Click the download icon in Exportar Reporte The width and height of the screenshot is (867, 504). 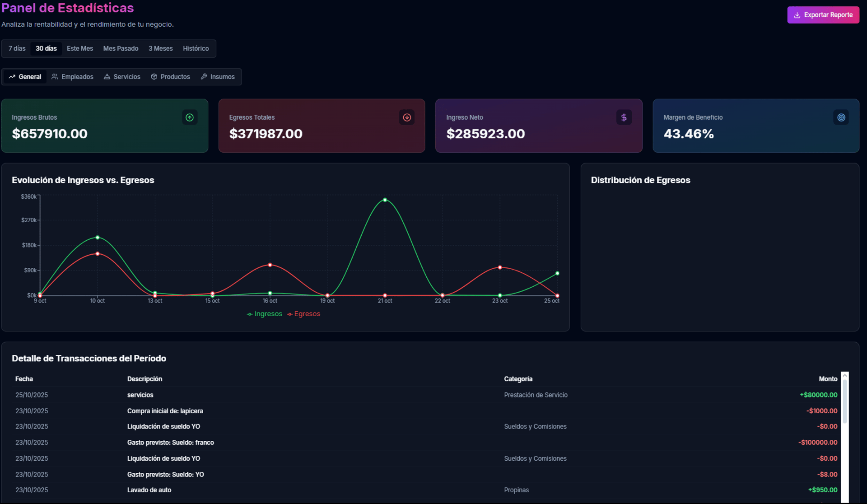coord(797,15)
